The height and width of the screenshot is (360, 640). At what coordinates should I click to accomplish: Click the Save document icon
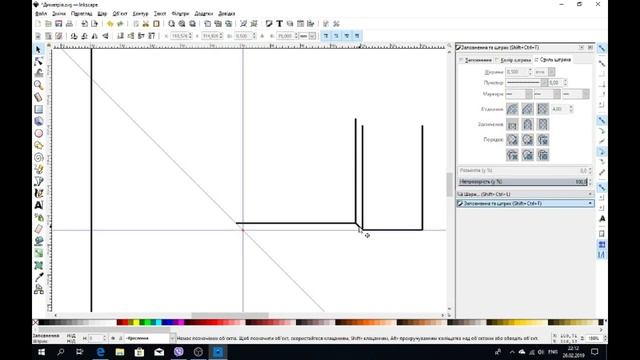tap(59, 24)
